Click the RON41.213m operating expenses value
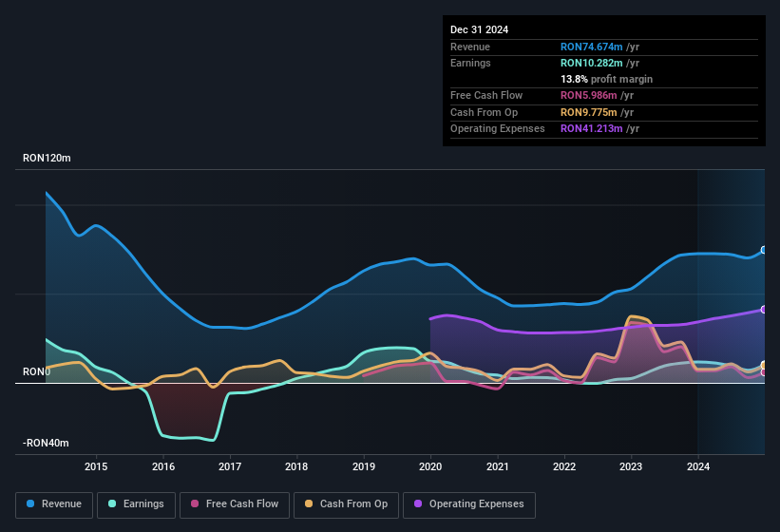This screenshot has width=780, height=532. tap(592, 129)
